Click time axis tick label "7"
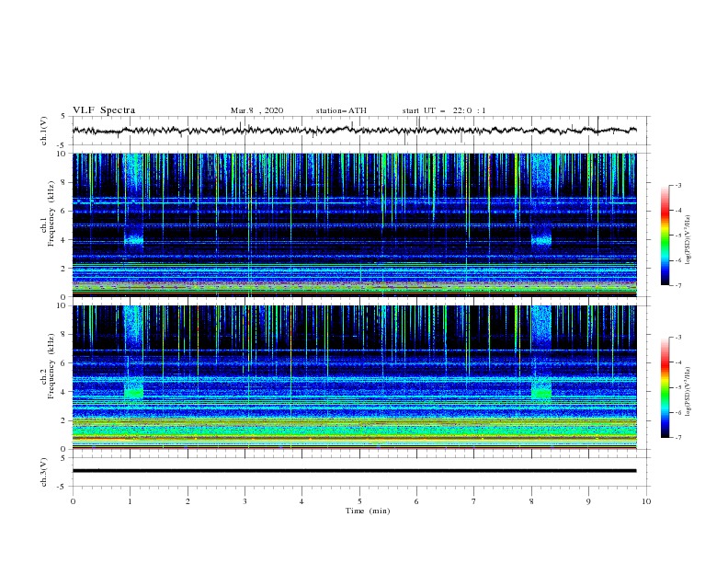This screenshot has width=728, height=563. pyautogui.click(x=473, y=501)
